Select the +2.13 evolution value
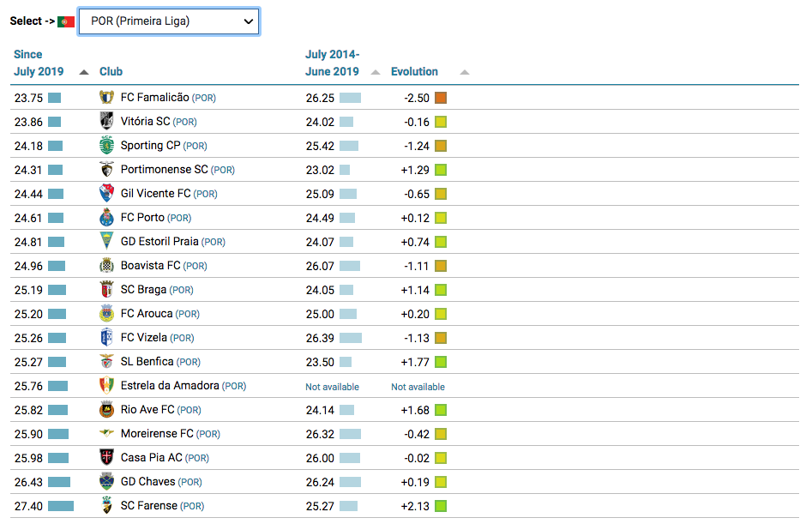Screen dimensions: 812x530 click(x=415, y=506)
